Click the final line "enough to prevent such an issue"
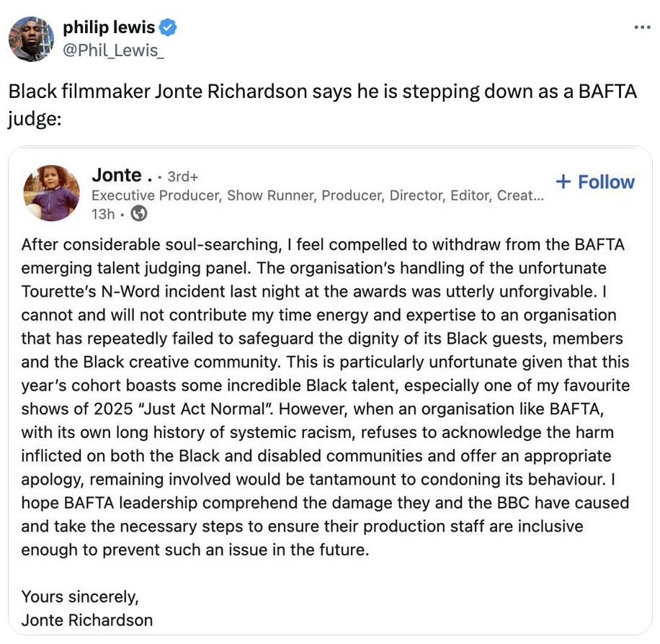The height and width of the screenshot is (644, 660). pyautogui.click(x=195, y=550)
